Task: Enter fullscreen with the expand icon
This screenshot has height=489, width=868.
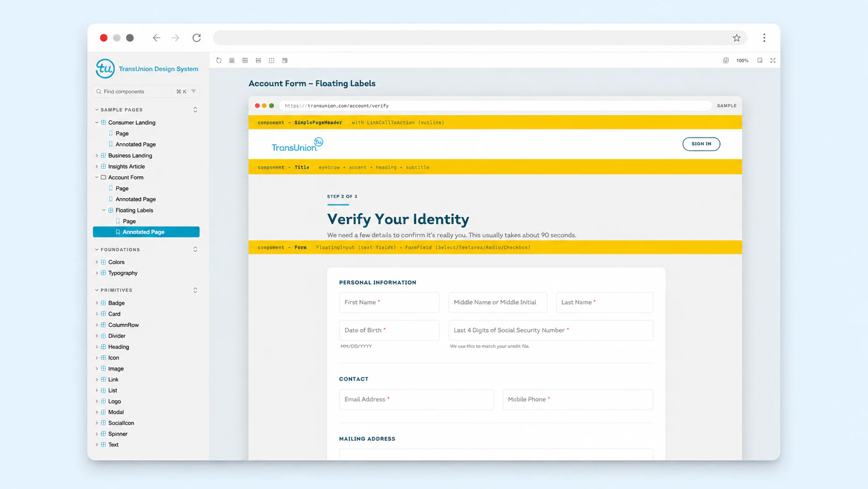Action: pos(773,61)
